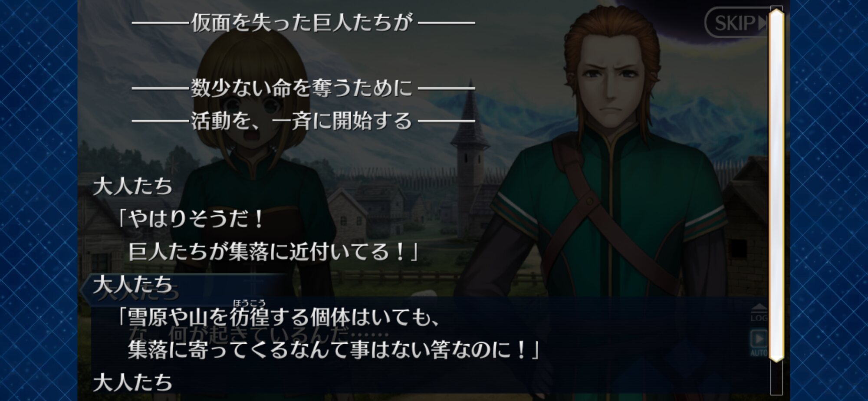
Task: Toggle the AUTO play icon
Action: click(759, 343)
